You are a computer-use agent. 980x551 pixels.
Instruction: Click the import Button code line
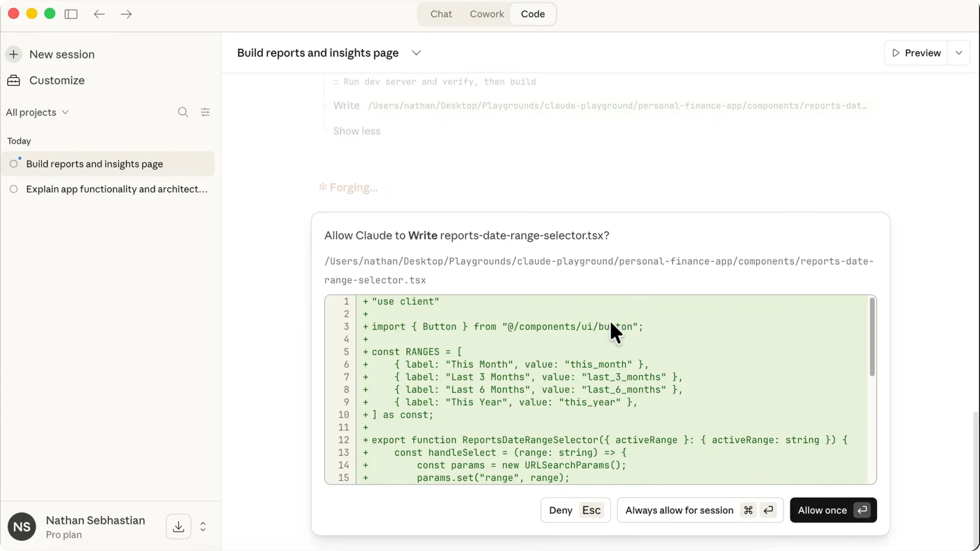pos(507,327)
